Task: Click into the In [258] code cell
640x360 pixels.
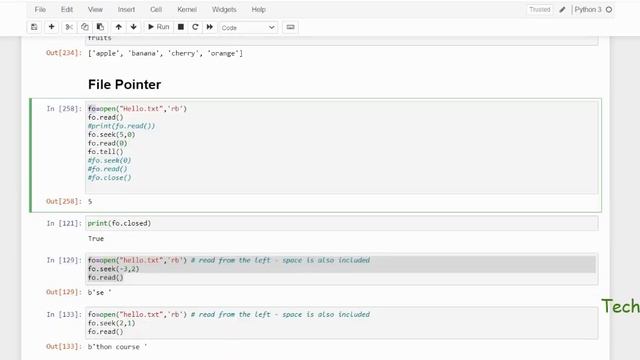Action: [342, 147]
